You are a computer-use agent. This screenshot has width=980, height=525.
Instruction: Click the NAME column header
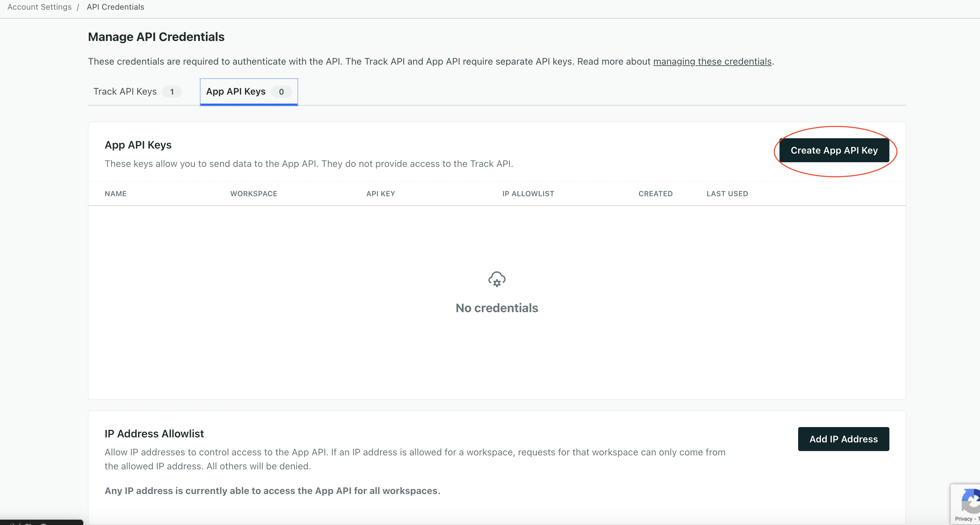(116, 194)
